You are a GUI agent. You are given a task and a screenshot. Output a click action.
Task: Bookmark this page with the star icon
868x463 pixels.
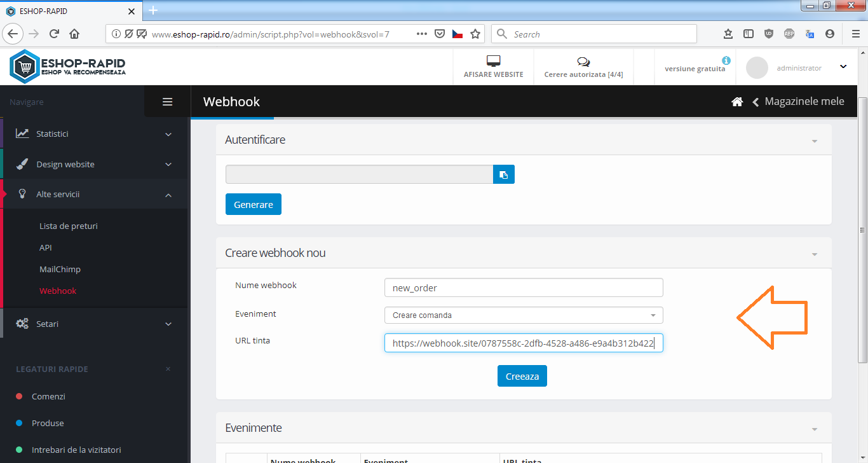pyautogui.click(x=475, y=34)
